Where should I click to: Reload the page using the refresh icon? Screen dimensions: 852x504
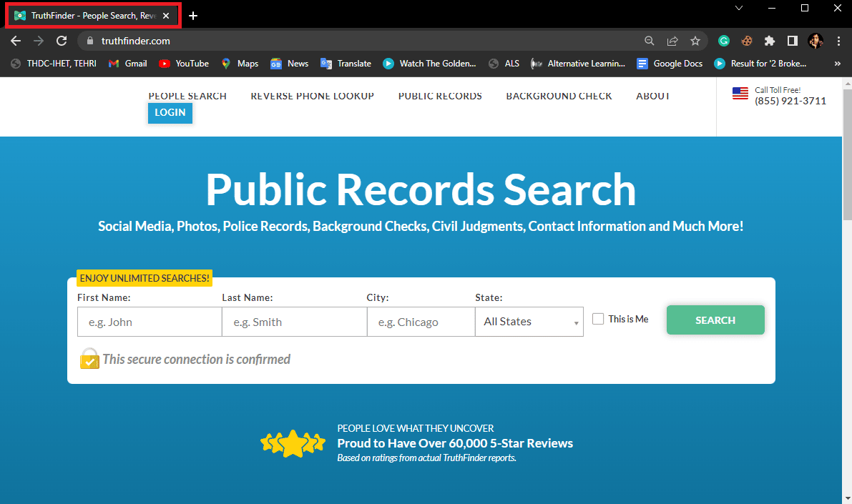[x=62, y=41]
